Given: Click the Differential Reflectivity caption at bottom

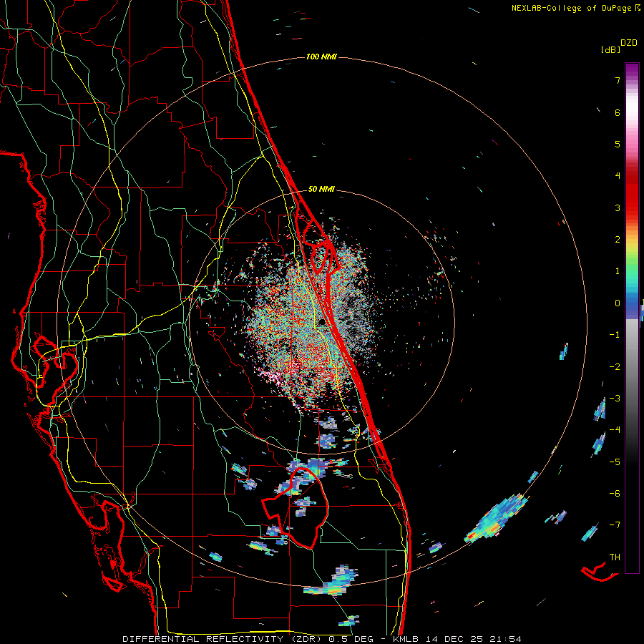Looking at the screenshot, I should [x=321, y=639].
